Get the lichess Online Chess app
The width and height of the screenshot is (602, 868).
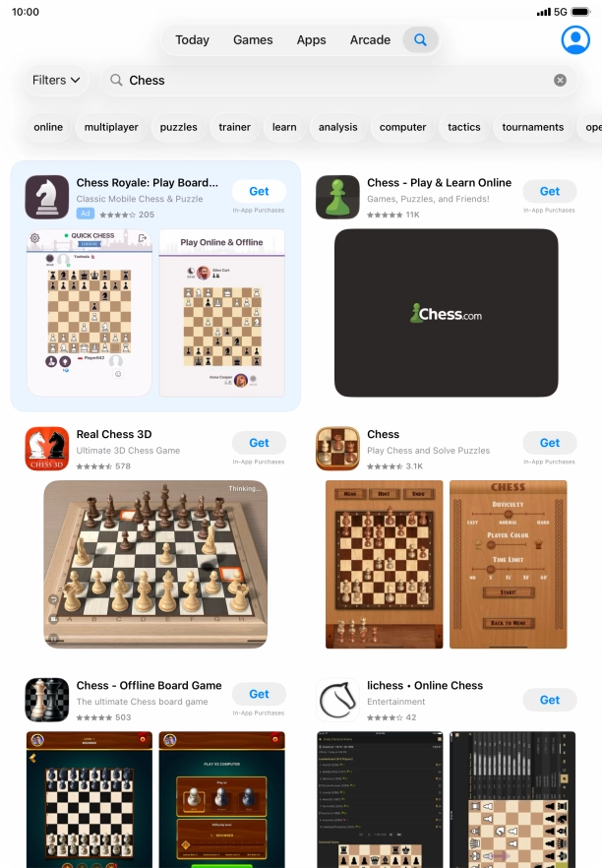(x=550, y=700)
